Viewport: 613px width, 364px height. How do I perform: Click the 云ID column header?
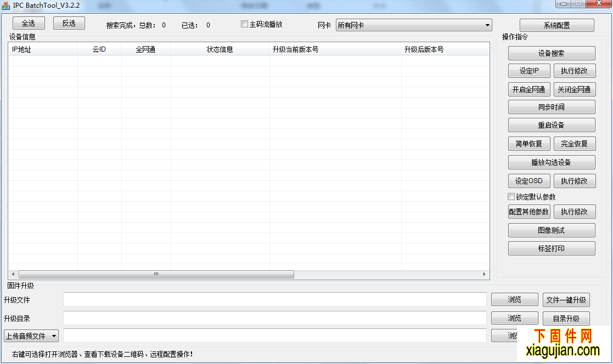coord(99,49)
